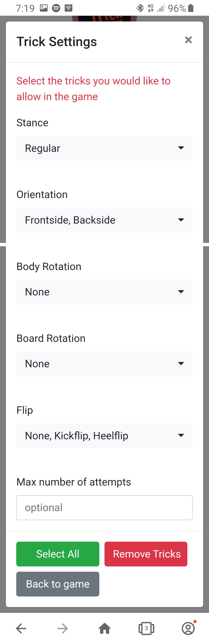
Task: Go to browser home page
Action: tap(104, 628)
